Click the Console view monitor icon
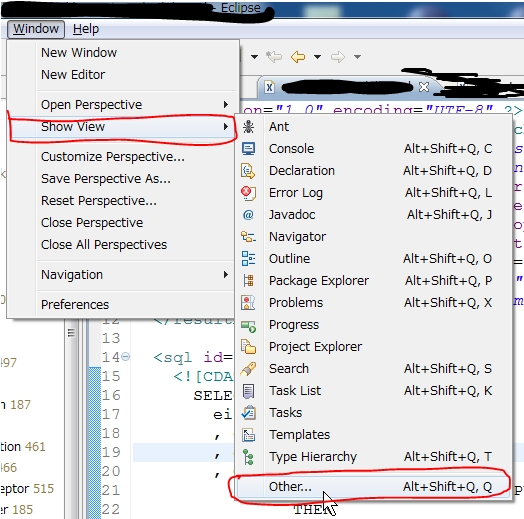 (248, 149)
